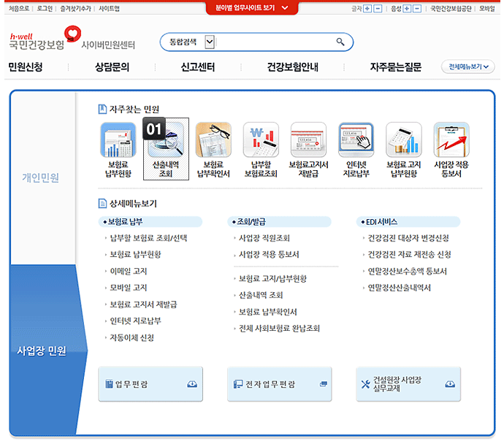Click download icon on 업무편람
This screenshot has width=504, height=444.
coord(192,384)
